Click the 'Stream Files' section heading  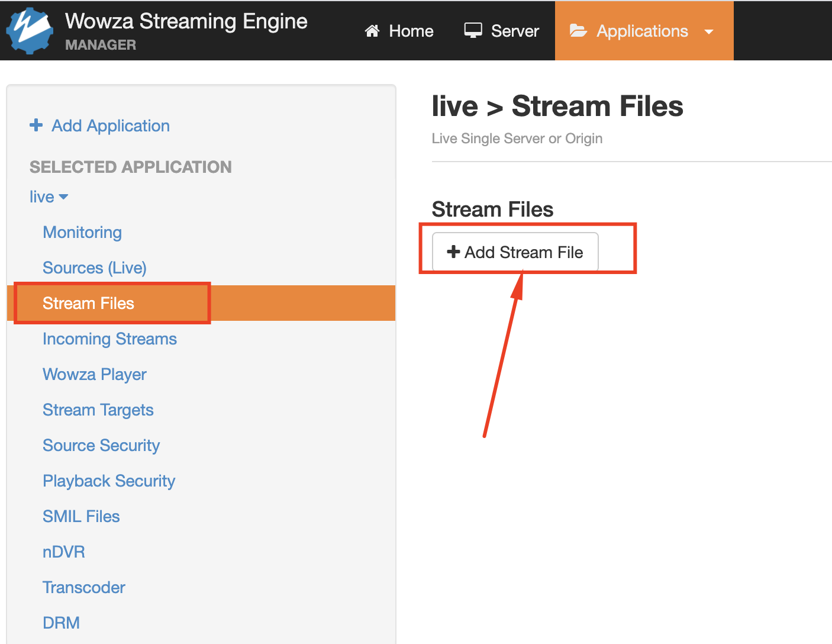click(x=492, y=210)
